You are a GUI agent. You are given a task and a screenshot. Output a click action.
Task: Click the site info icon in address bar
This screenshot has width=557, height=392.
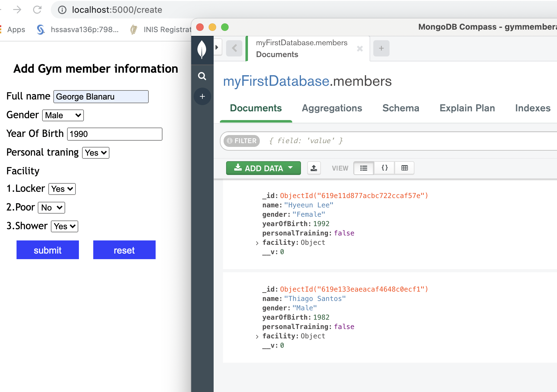click(x=62, y=10)
